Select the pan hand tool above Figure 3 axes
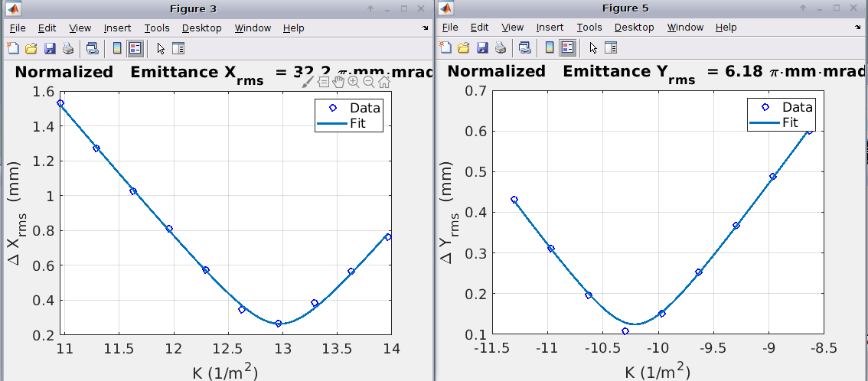 pos(338,82)
